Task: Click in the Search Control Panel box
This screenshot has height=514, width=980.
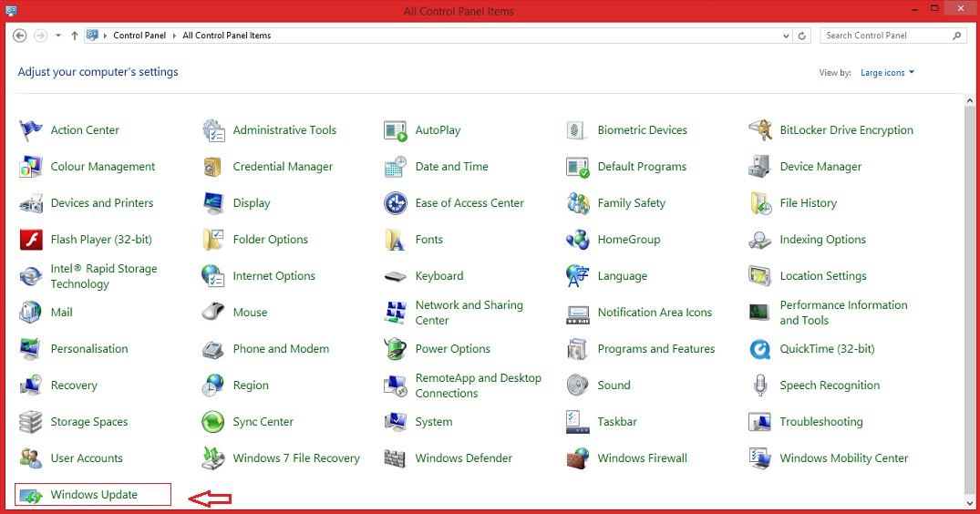Action: click(x=893, y=36)
